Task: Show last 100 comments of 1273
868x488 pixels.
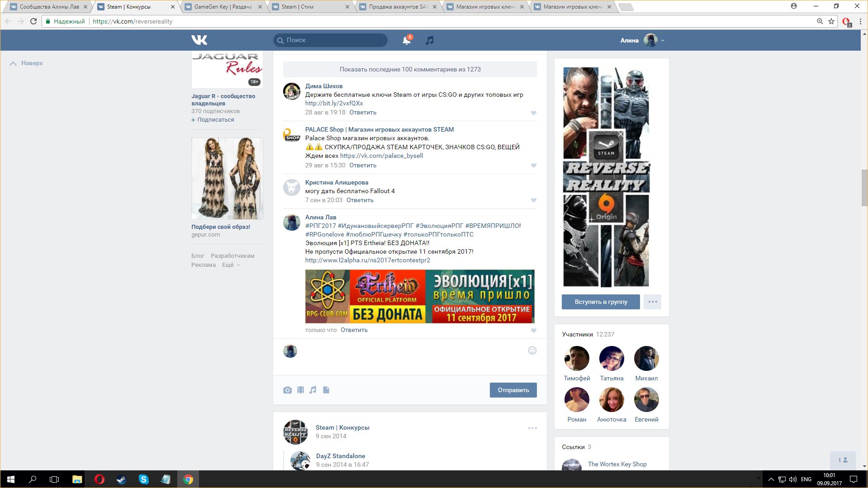Action: [x=410, y=69]
